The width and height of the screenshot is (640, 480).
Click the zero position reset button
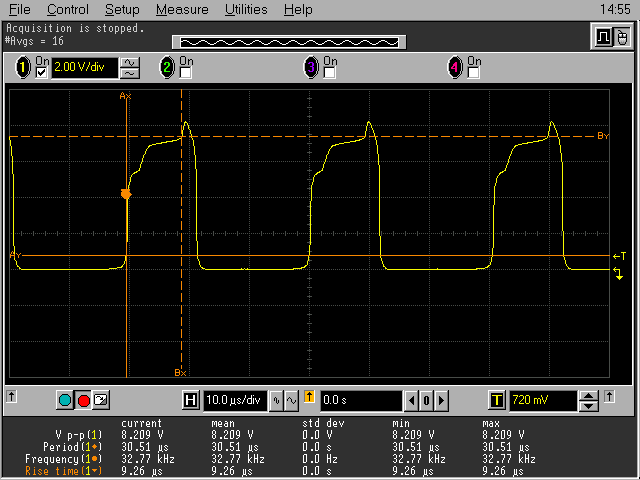[426, 401]
